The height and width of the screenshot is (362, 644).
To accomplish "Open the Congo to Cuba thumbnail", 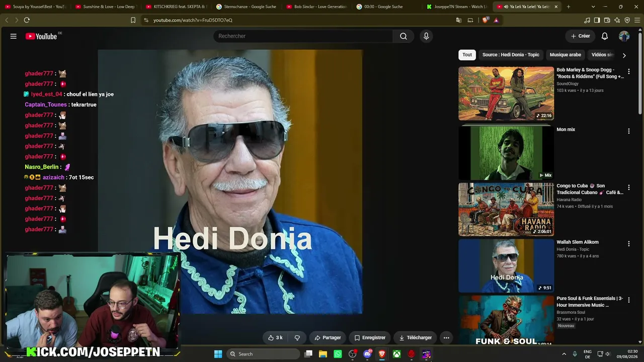I will click(x=506, y=209).
